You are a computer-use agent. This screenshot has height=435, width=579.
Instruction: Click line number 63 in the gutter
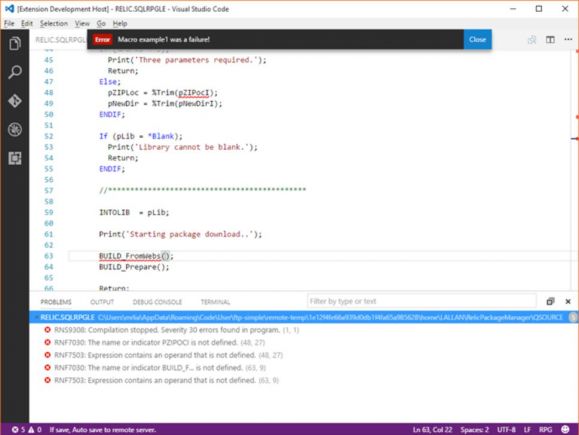[49, 256]
